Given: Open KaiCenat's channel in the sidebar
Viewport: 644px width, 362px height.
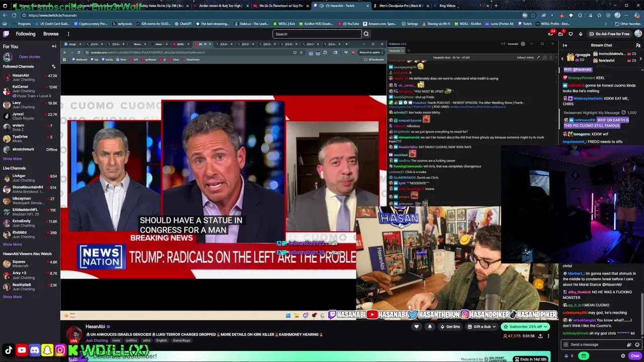Looking at the screenshot, I should coord(30,91).
